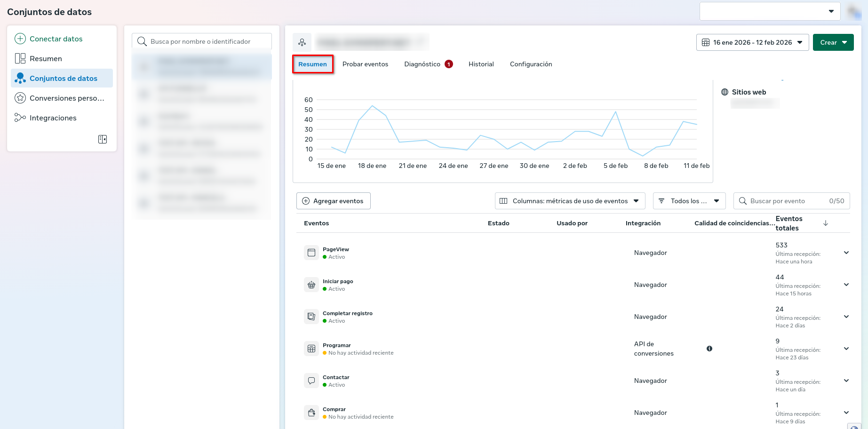The image size is (868, 429).
Task: Select Conectar datos in the sidebar
Action: point(56,39)
